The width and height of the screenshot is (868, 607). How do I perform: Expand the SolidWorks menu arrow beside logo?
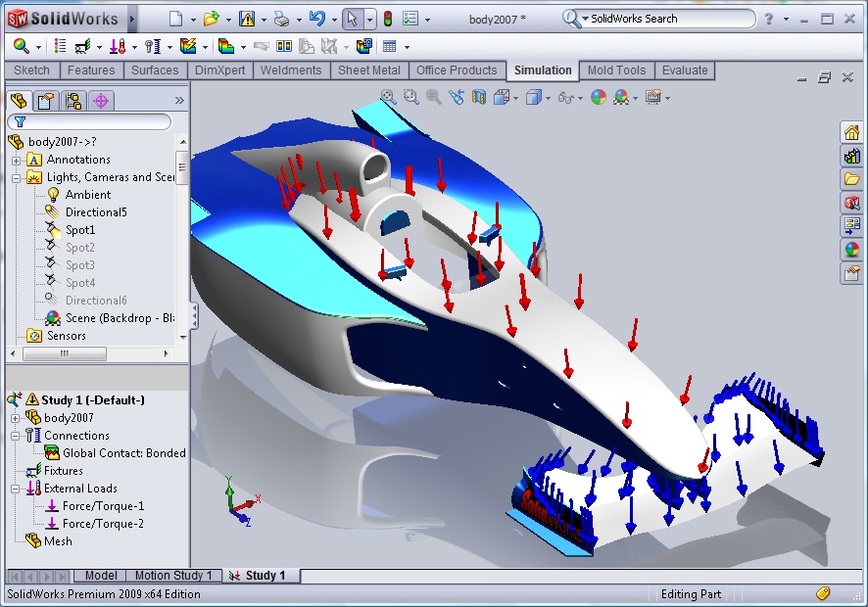132,20
